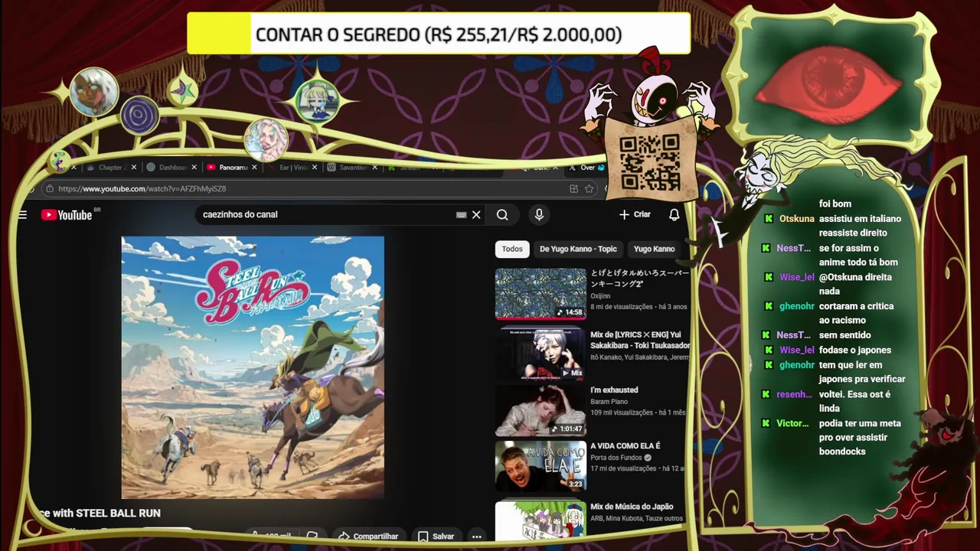Screen dimensions: 980x551
Task: Select 'De Yugo Kanno - Topic' chip
Action: (578, 249)
